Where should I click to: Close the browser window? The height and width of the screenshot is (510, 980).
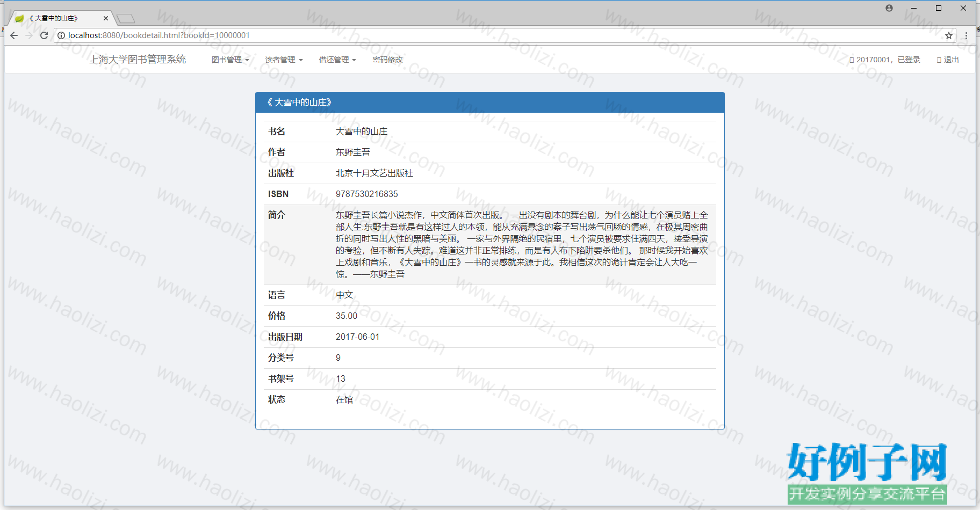pyautogui.click(x=963, y=8)
